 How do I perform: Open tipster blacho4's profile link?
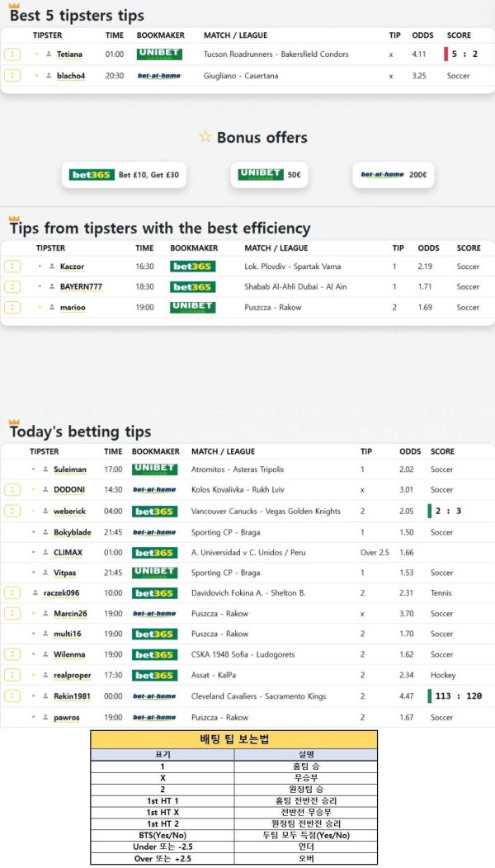pos(71,76)
